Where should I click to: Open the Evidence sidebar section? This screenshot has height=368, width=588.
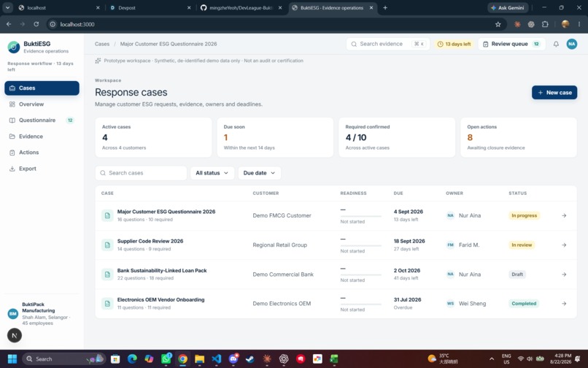point(42,137)
